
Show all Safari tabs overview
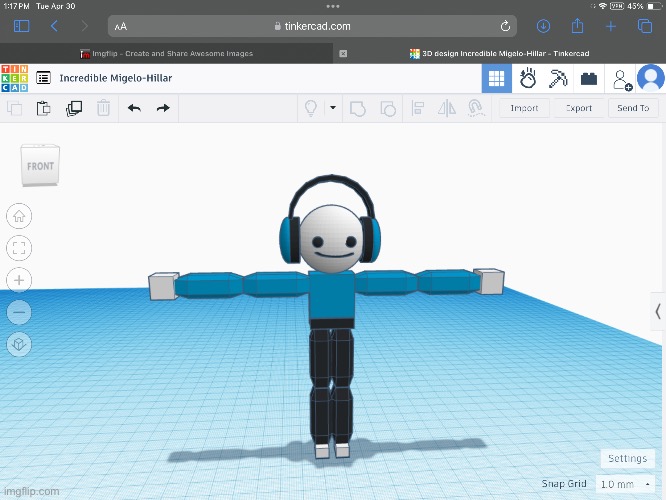(645, 26)
